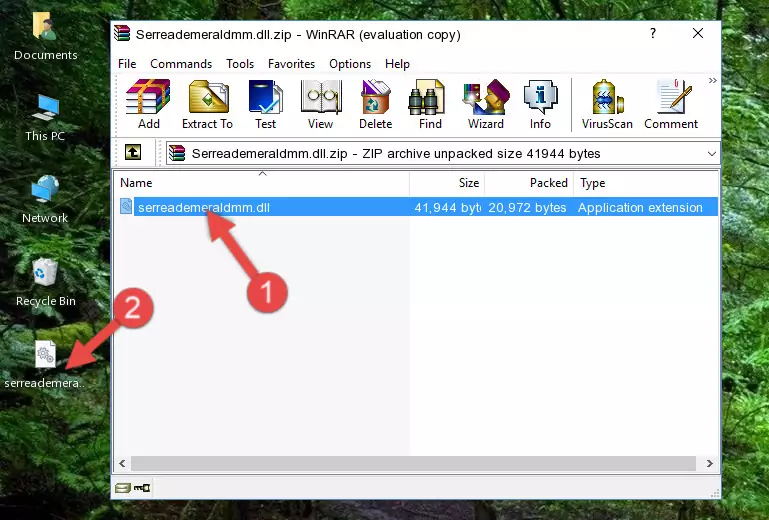Sort by the Type column header
The width and height of the screenshot is (769, 520).
pos(646,183)
